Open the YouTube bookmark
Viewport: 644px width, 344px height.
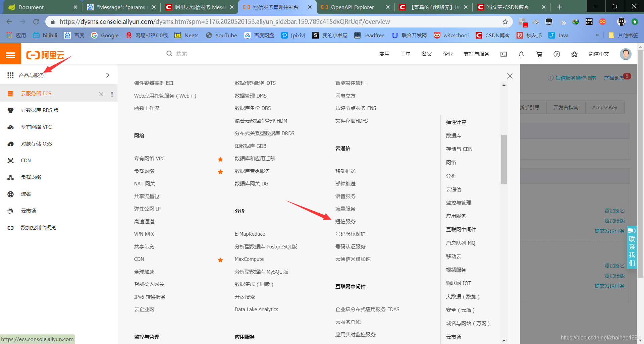pyautogui.click(x=221, y=35)
